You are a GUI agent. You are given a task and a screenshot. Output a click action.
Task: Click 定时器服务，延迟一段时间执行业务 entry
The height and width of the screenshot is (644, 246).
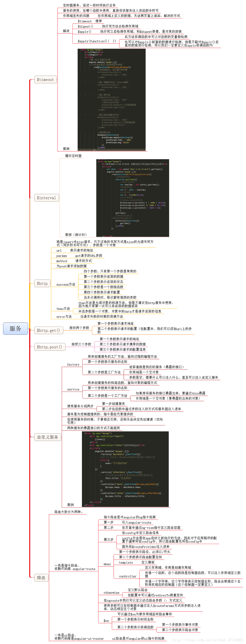[89, 5]
